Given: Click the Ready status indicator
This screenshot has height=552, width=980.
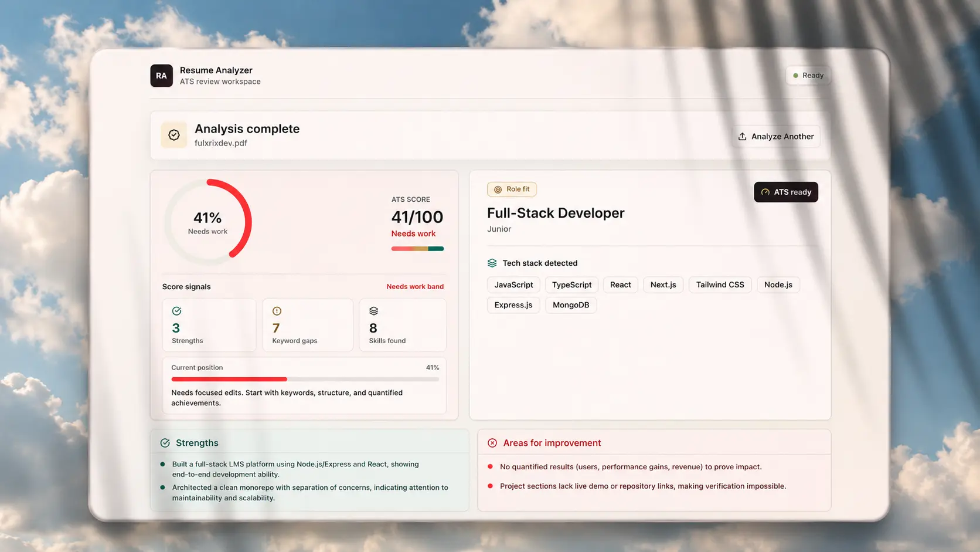Looking at the screenshot, I should pyautogui.click(x=808, y=75).
